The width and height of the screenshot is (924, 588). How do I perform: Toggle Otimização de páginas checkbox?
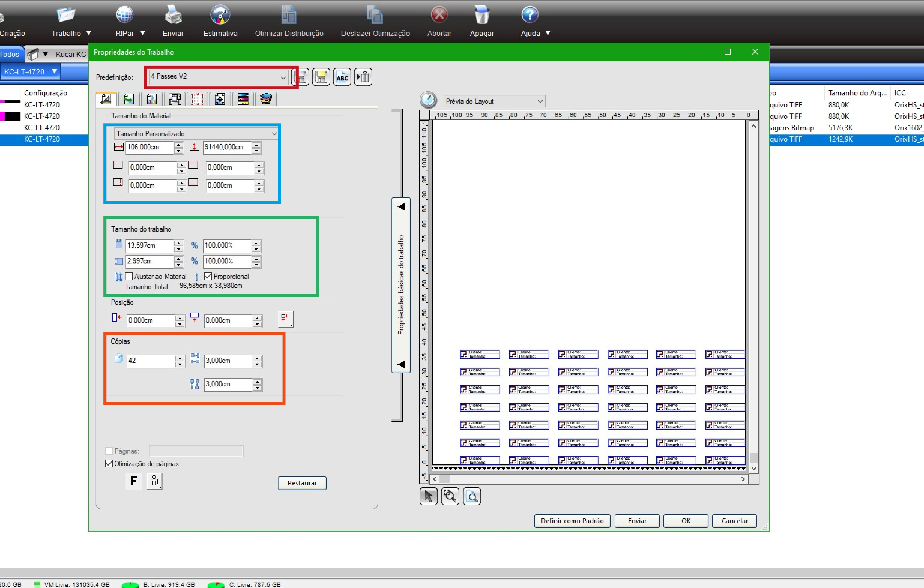(x=109, y=463)
